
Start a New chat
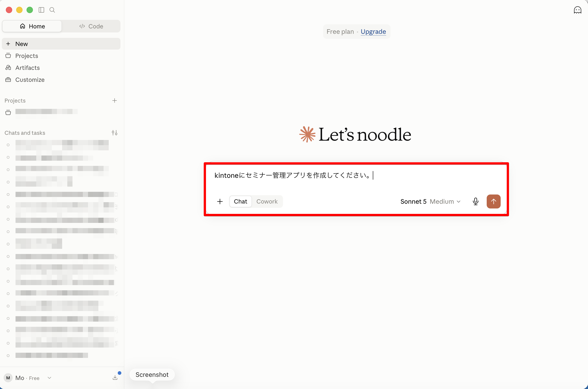[x=61, y=44]
